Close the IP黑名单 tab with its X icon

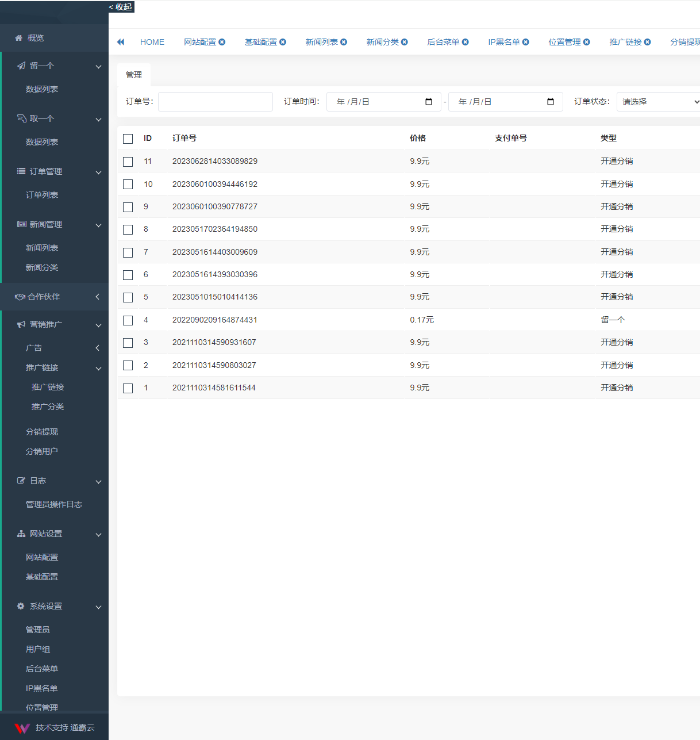point(526,42)
